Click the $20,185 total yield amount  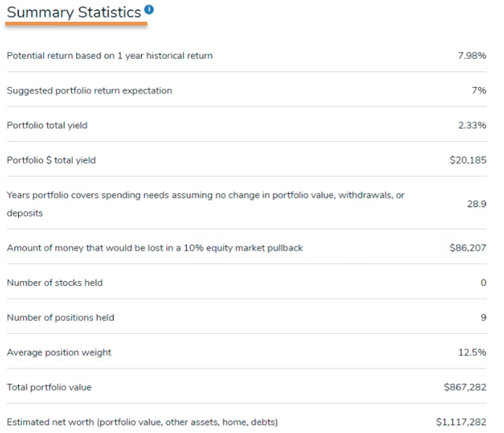pyautogui.click(x=467, y=160)
